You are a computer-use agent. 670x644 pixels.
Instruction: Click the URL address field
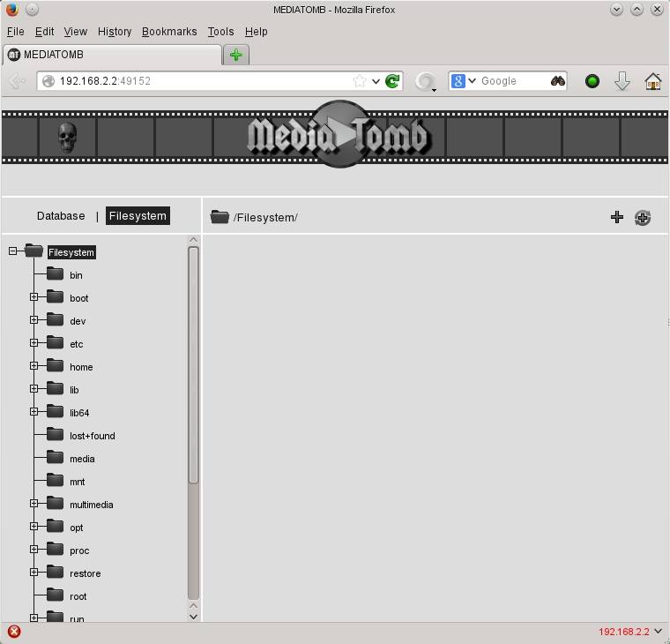(203, 81)
